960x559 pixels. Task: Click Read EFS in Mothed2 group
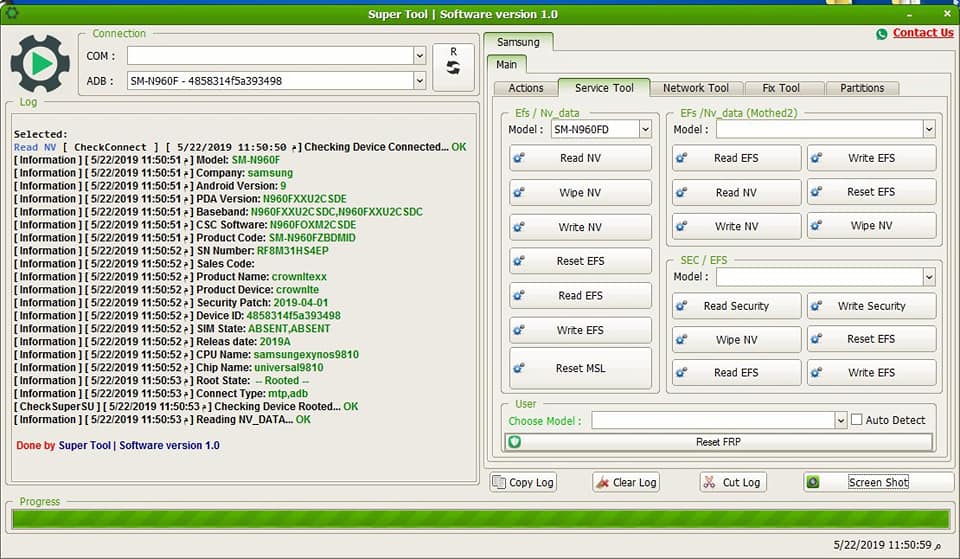click(737, 158)
